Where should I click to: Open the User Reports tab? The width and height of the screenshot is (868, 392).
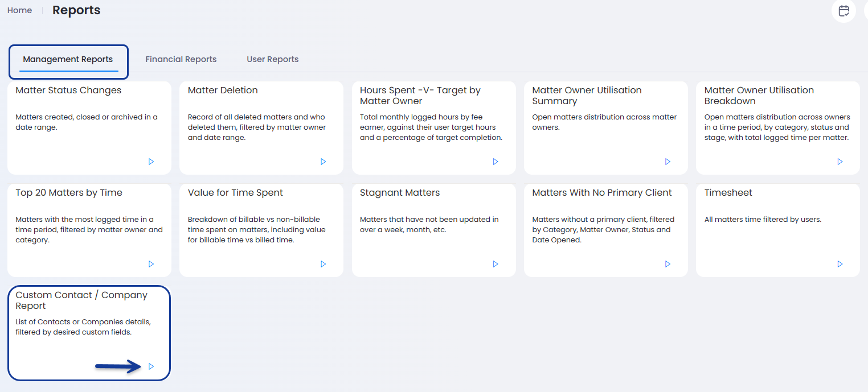272,59
